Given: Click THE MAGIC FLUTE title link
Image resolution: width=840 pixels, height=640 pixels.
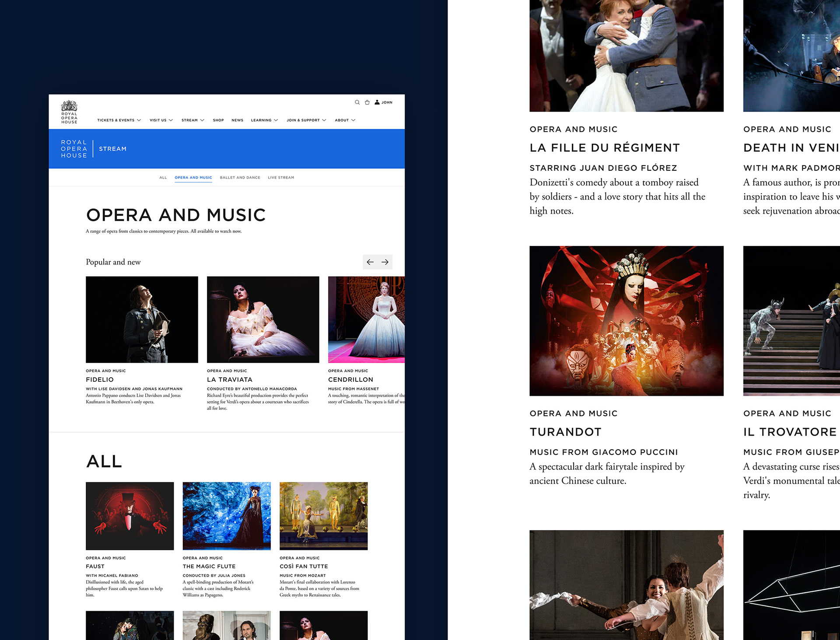Looking at the screenshot, I should (209, 566).
